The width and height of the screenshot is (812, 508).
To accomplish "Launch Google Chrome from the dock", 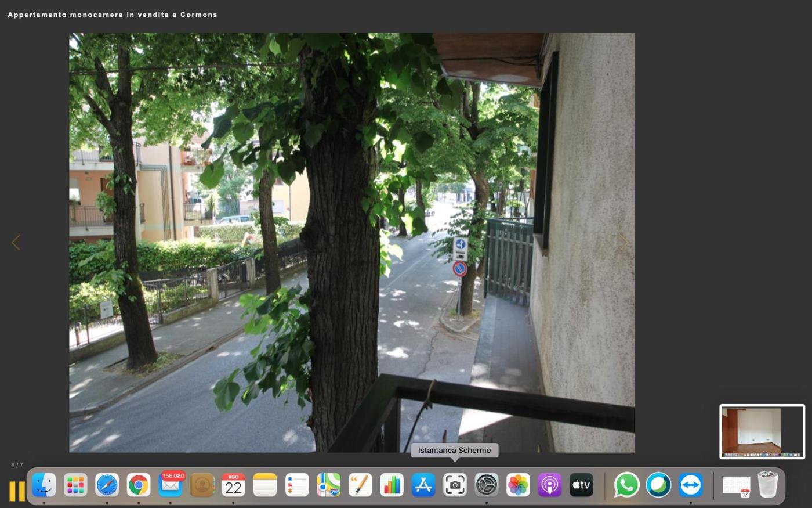I will (x=139, y=485).
